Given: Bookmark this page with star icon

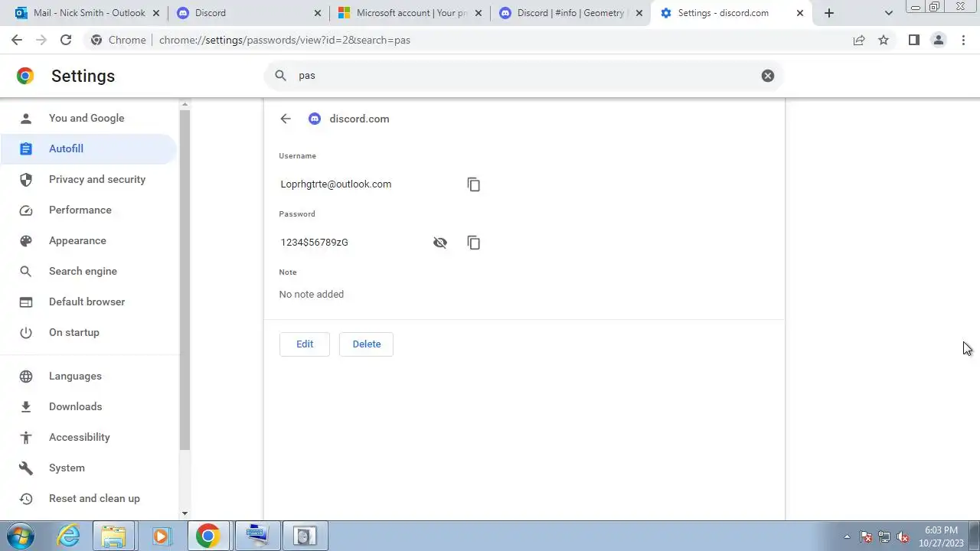Looking at the screenshot, I should tap(884, 40).
